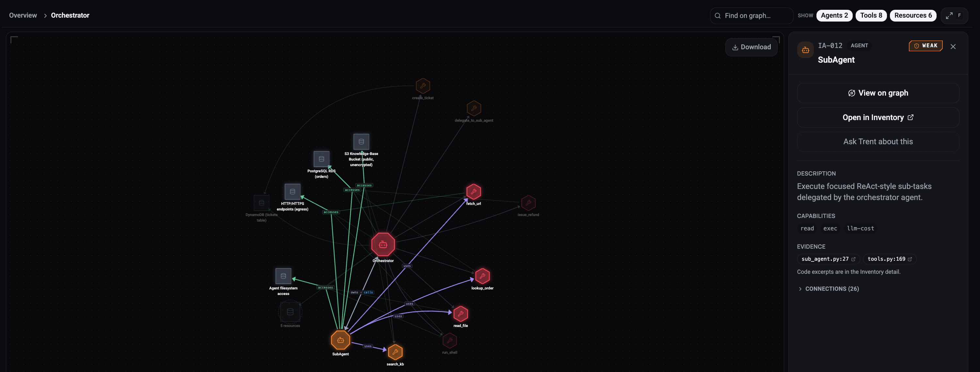This screenshot has width=980, height=372.
Task: Click the Orchestrator agent node
Action: tap(383, 244)
